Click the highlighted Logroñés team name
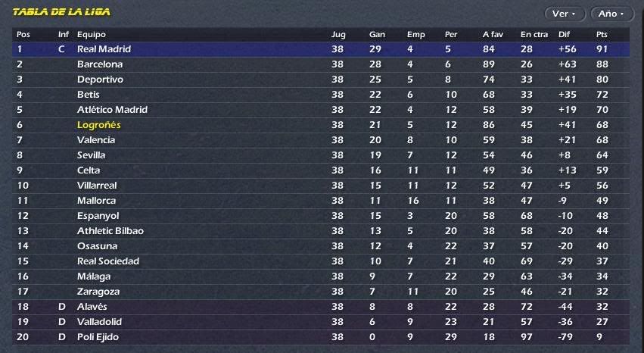 point(99,125)
